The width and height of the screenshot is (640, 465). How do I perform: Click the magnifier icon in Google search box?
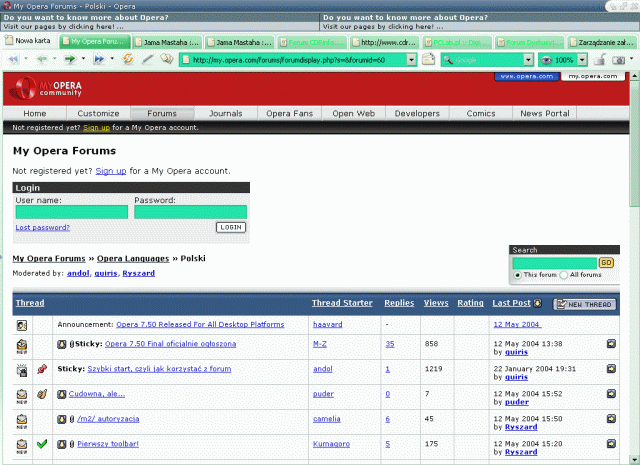(x=448, y=60)
